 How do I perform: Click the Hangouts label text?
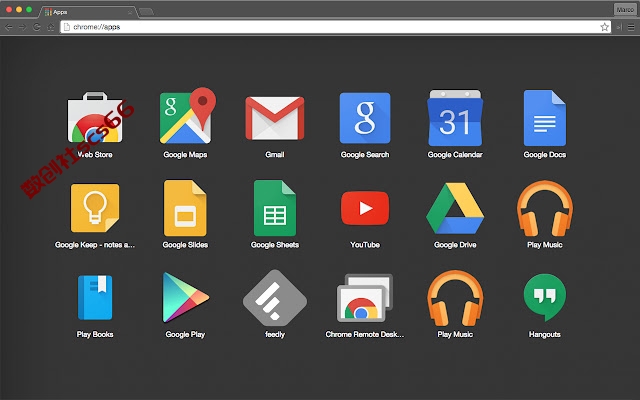tap(544, 334)
